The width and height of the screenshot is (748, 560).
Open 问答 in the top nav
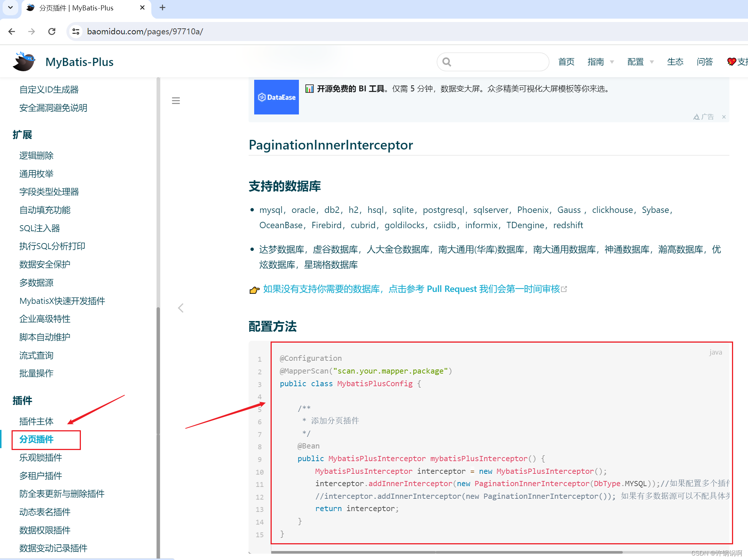click(705, 62)
